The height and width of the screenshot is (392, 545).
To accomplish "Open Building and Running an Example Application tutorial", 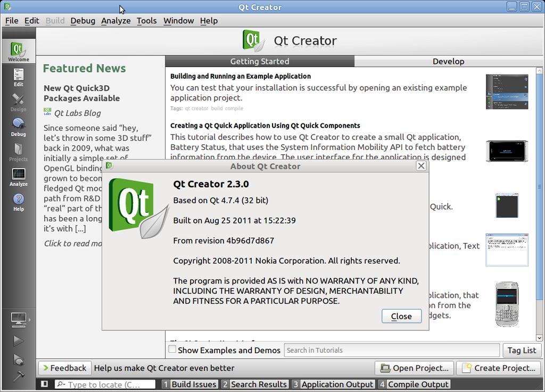I will 241,76.
